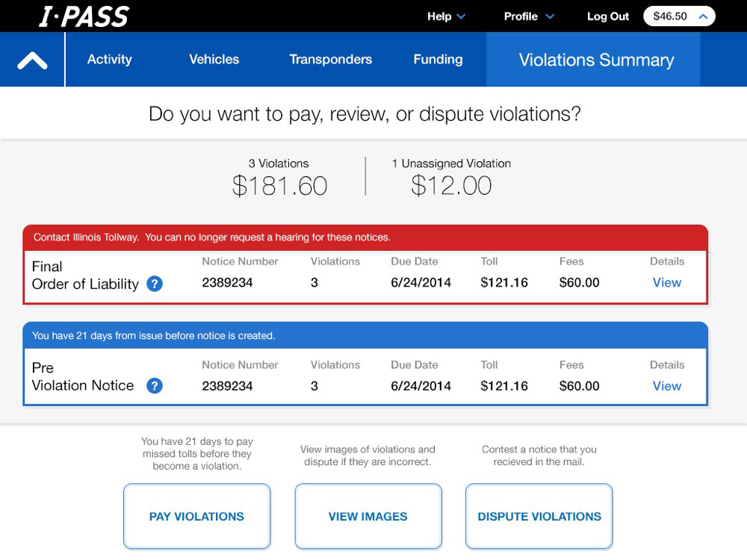This screenshot has width=747, height=560.
Task: Select the $12.00 unassigned violation amount
Action: [450, 185]
